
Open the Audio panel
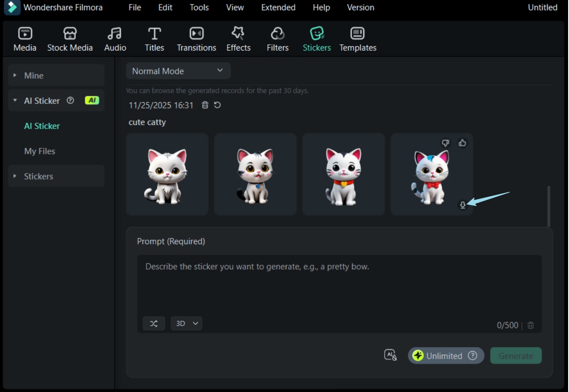pos(115,39)
